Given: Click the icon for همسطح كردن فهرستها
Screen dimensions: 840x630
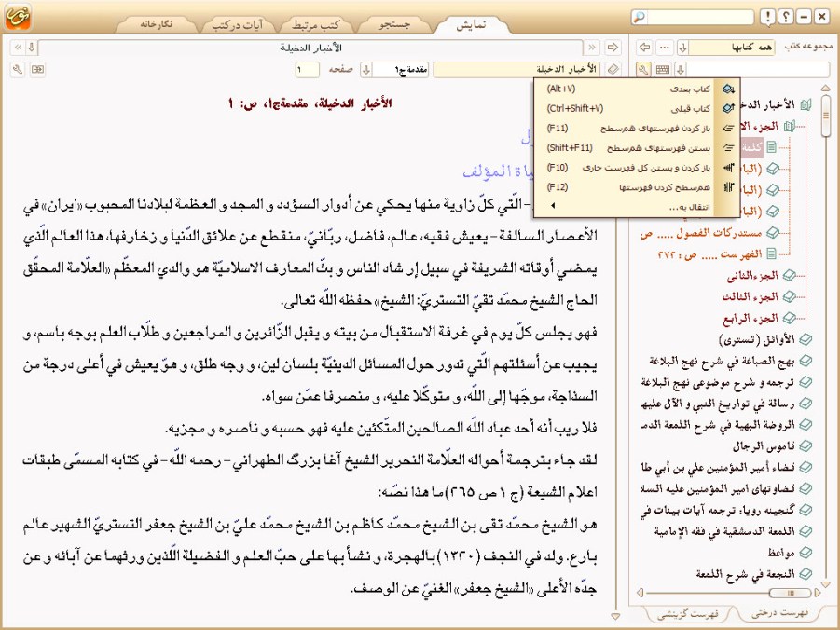Looking at the screenshot, I should pyautogui.click(x=728, y=187).
